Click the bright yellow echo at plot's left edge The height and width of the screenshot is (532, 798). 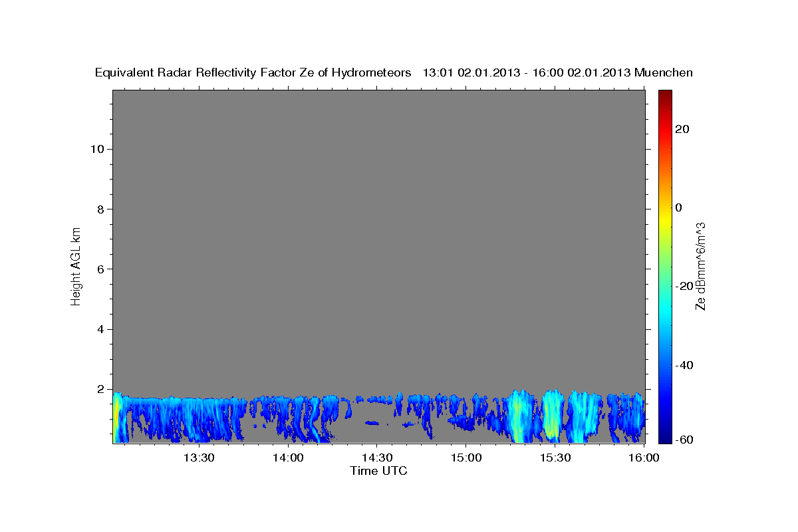(x=116, y=418)
